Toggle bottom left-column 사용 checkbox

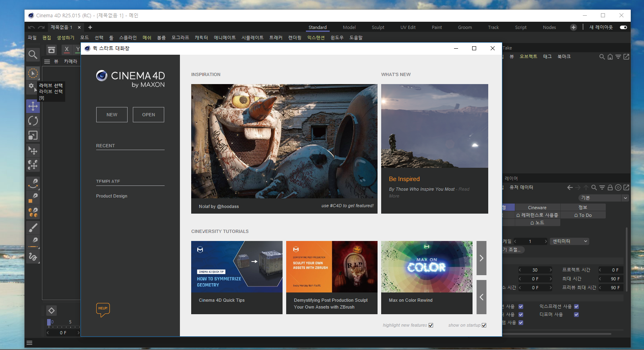pyautogui.click(x=521, y=323)
